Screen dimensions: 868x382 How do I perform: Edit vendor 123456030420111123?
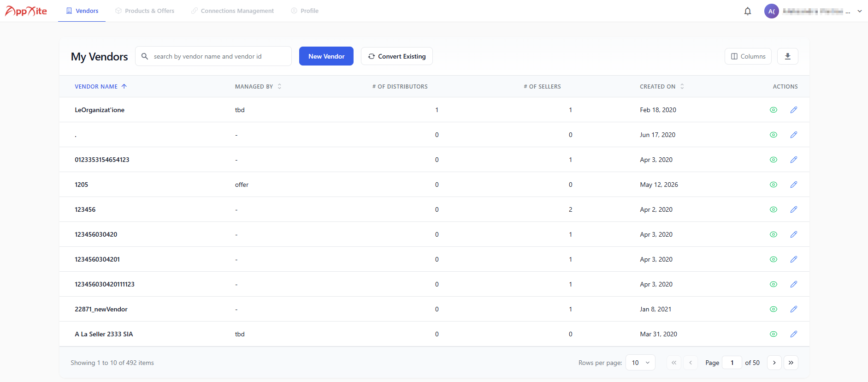point(794,284)
